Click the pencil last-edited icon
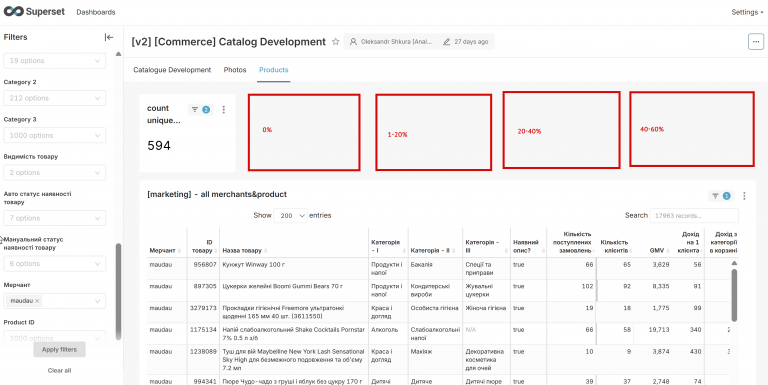This screenshot has width=768, height=385. (x=446, y=42)
